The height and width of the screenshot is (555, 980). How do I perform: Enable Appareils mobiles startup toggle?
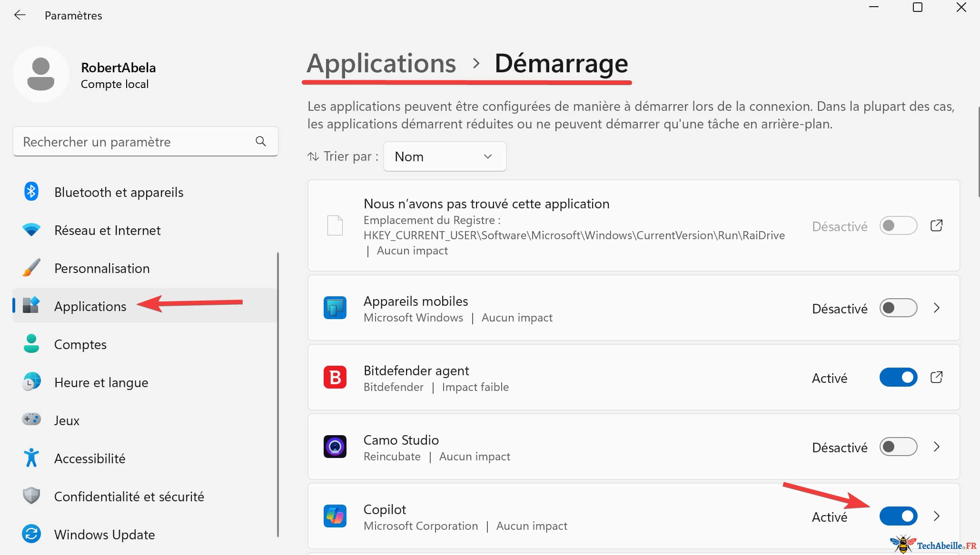tap(898, 308)
